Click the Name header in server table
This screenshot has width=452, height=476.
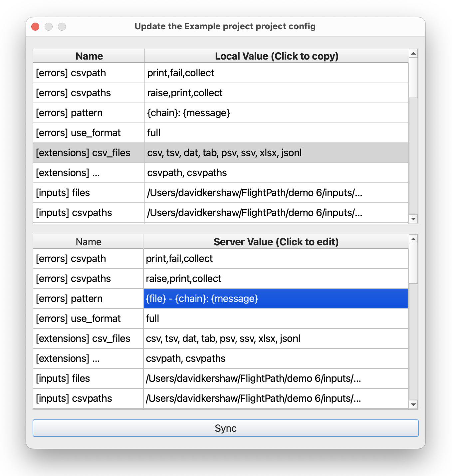88,242
